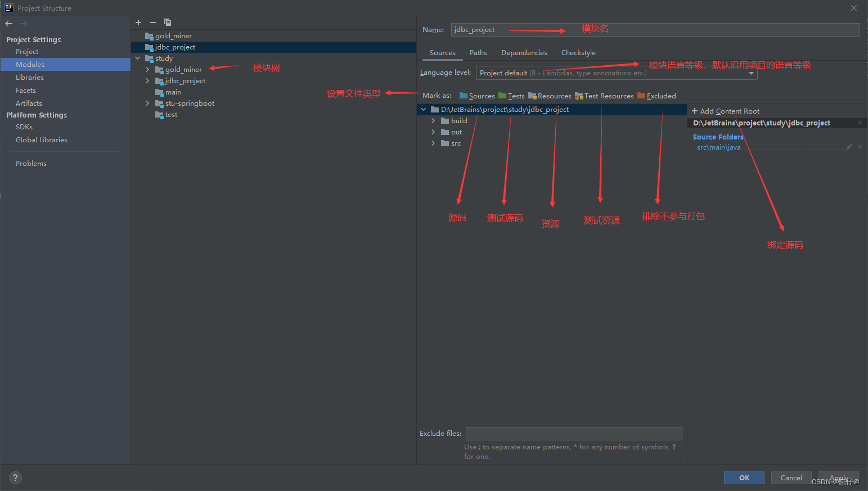Add a new module with the plus icon
Viewport: 868px width, 491px height.
click(138, 22)
